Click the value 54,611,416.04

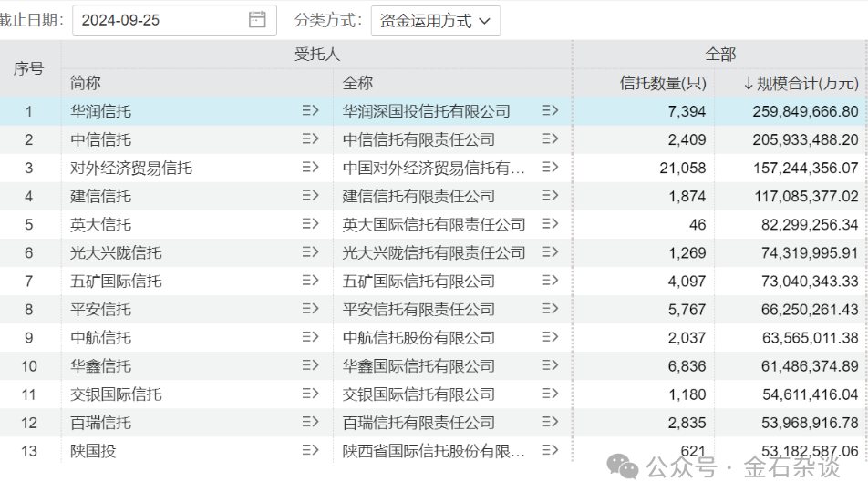click(x=810, y=394)
